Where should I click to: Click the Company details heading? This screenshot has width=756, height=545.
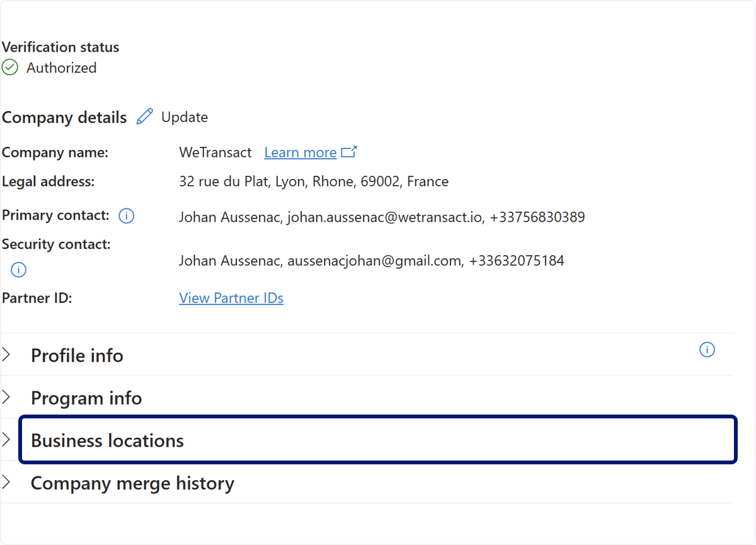[64, 117]
